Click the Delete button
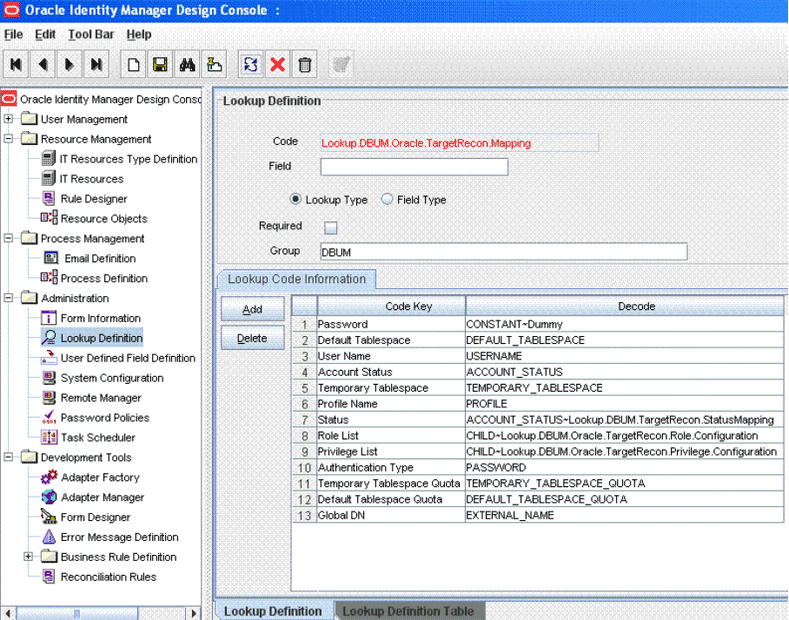The height and width of the screenshot is (620, 789). (x=253, y=338)
